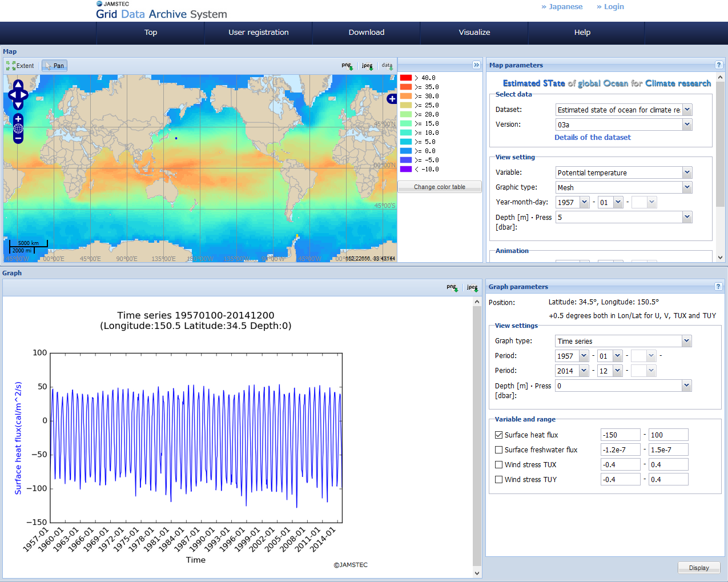The height and width of the screenshot is (582, 728).
Task: Click the Surface freshwater flux maximum field 1.5e-7
Action: click(669, 450)
